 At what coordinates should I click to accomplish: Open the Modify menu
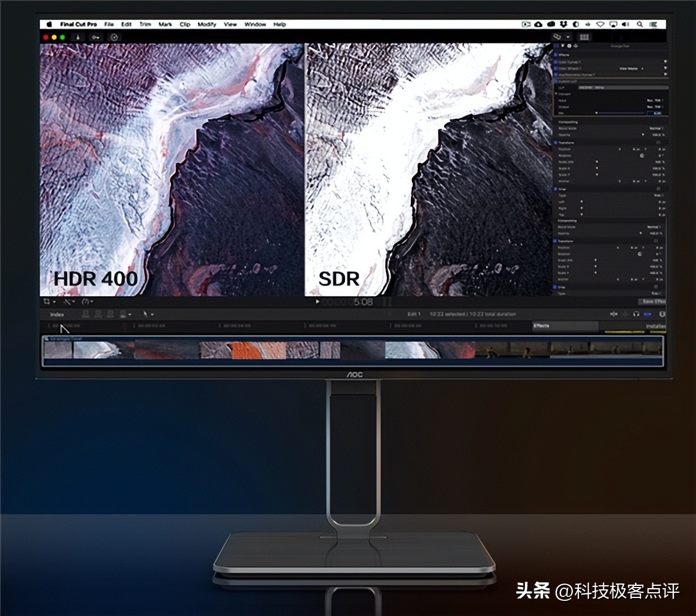(x=206, y=24)
